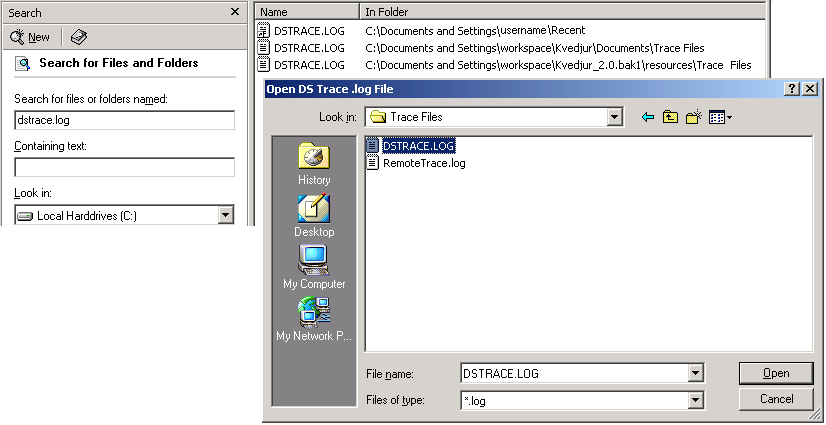Open the Look in Trace Files dropdown

click(614, 117)
